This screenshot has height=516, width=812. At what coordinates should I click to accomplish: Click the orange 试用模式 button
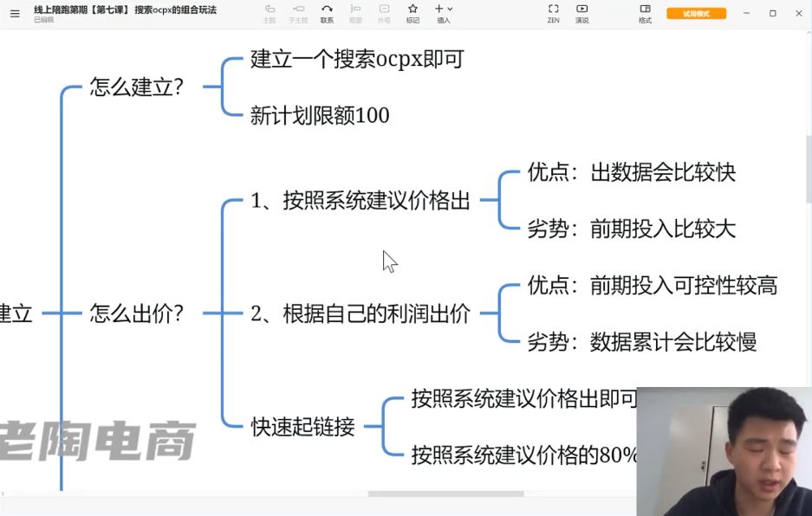coord(696,14)
